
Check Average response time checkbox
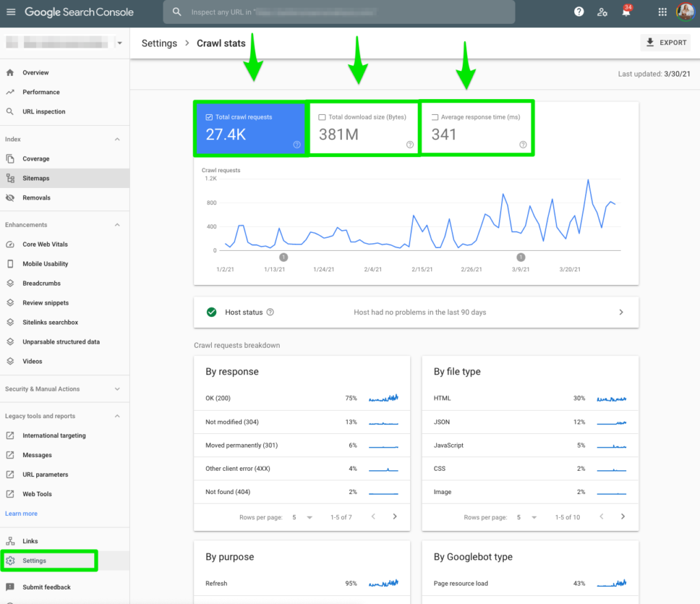435,117
